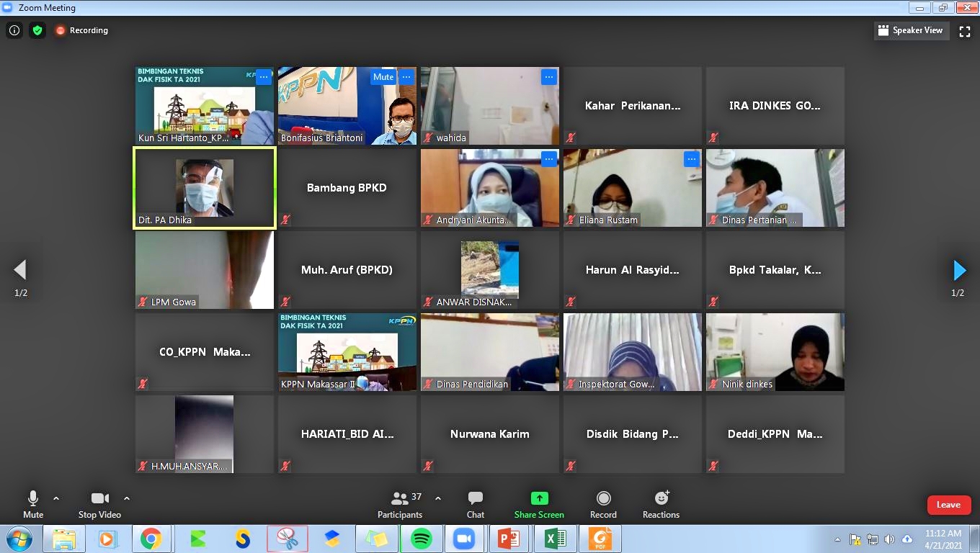Click the Muh. Aruf (BPKD) participant name
Viewport: 980px width, 553px height.
pyautogui.click(x=347, y=270)
